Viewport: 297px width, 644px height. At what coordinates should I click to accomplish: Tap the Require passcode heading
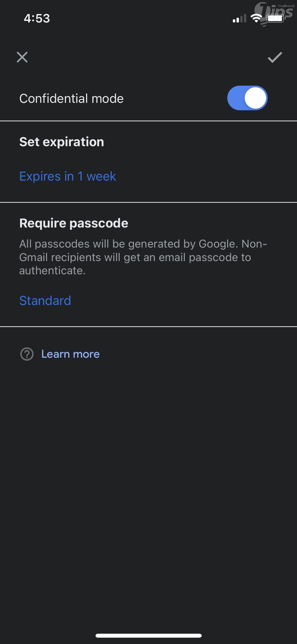[74, 223]
